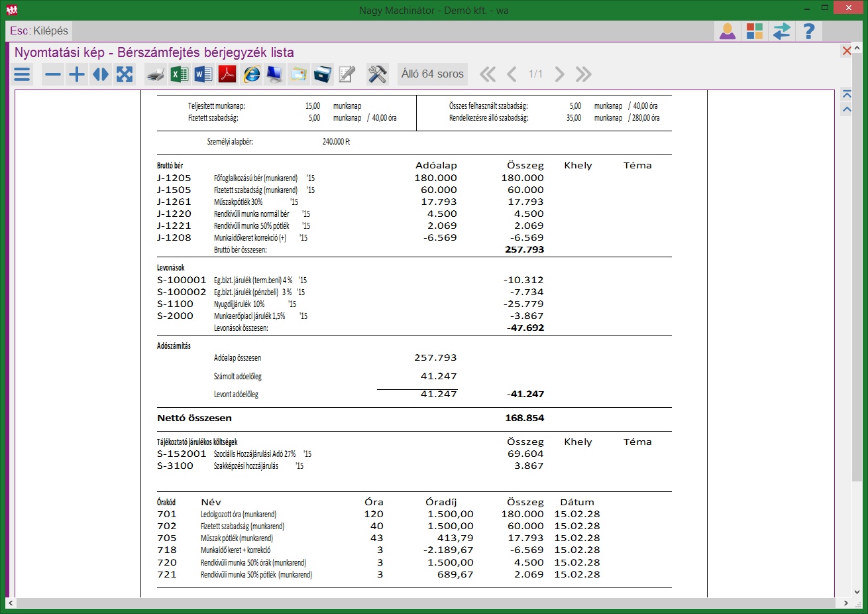
Task: Open the user profile icon at top right
Action: click(x=728, y=31)
